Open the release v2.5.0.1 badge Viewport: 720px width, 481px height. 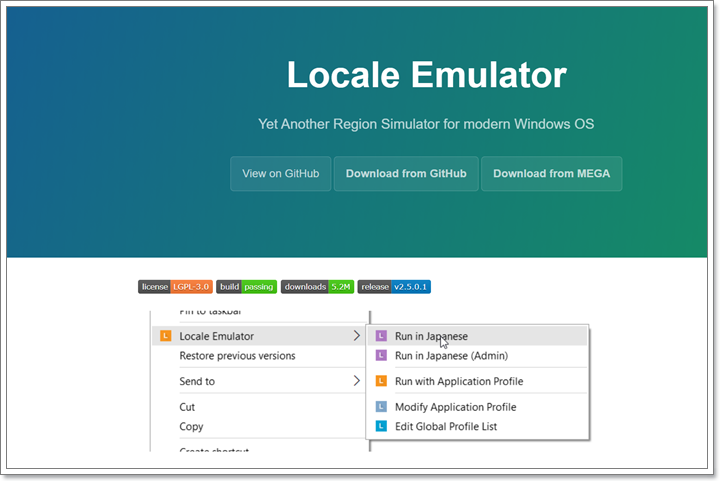(x=394, y=287)
